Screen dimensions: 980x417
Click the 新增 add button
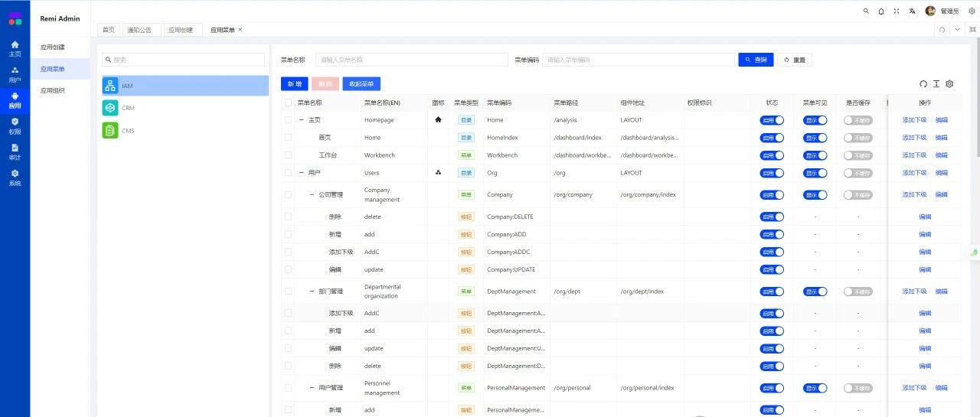coord(295,84)
